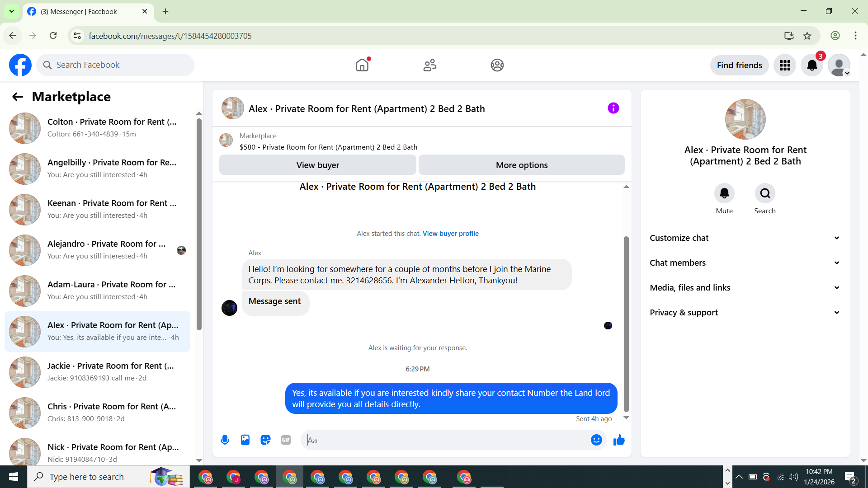Open the GIF picker icon
This screenshot has width=868, height=488.
pos(286,440)
